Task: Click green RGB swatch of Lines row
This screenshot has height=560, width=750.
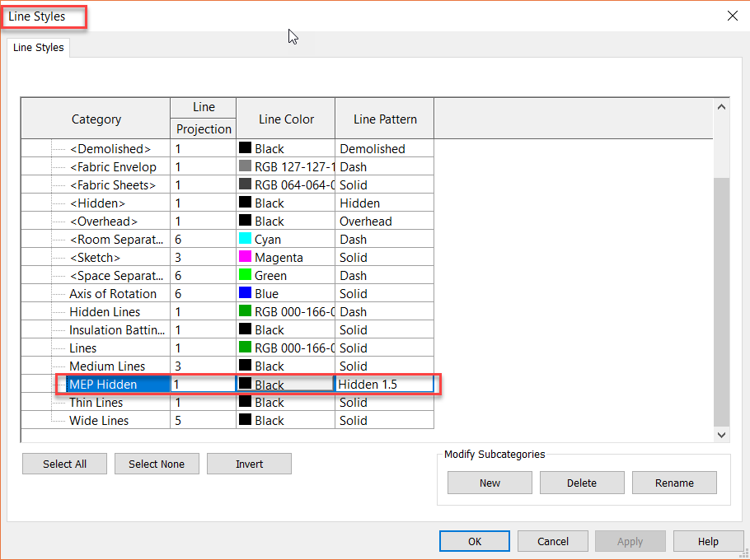Action: 245,348
